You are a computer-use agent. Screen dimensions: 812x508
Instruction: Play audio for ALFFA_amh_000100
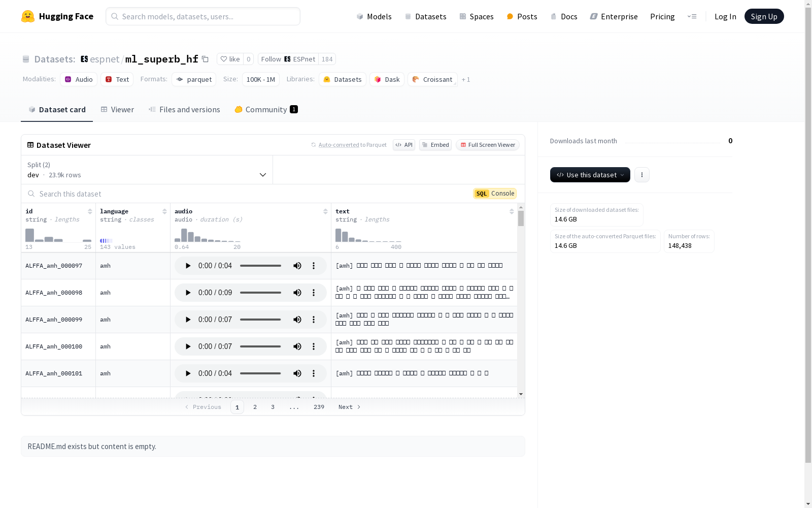click(188, 346)
